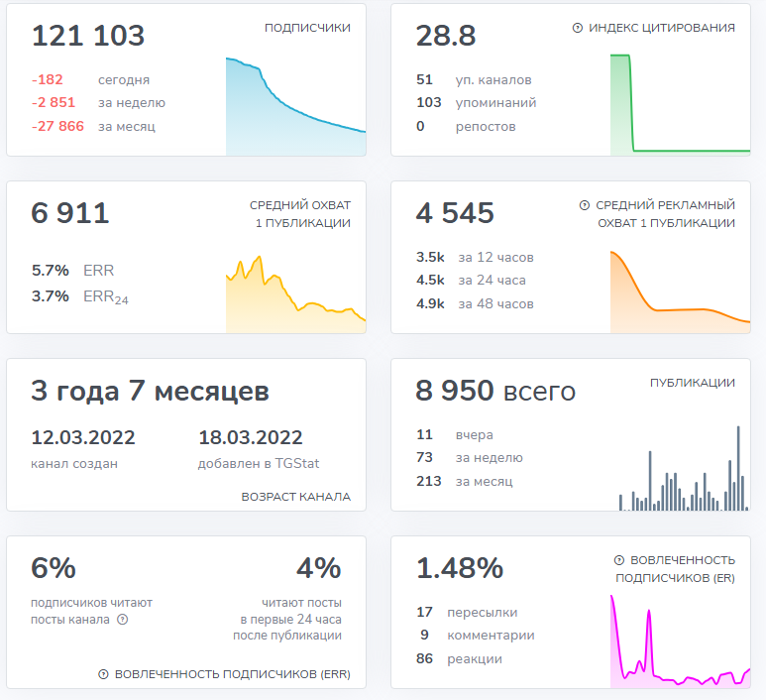Click channel creation date 12.03.2022
The height and width of the screenshot is (700, 766).
click(x=83, y=438)
